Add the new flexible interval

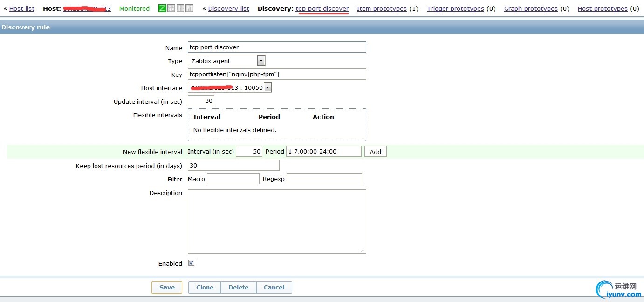(x=376, y=152)
